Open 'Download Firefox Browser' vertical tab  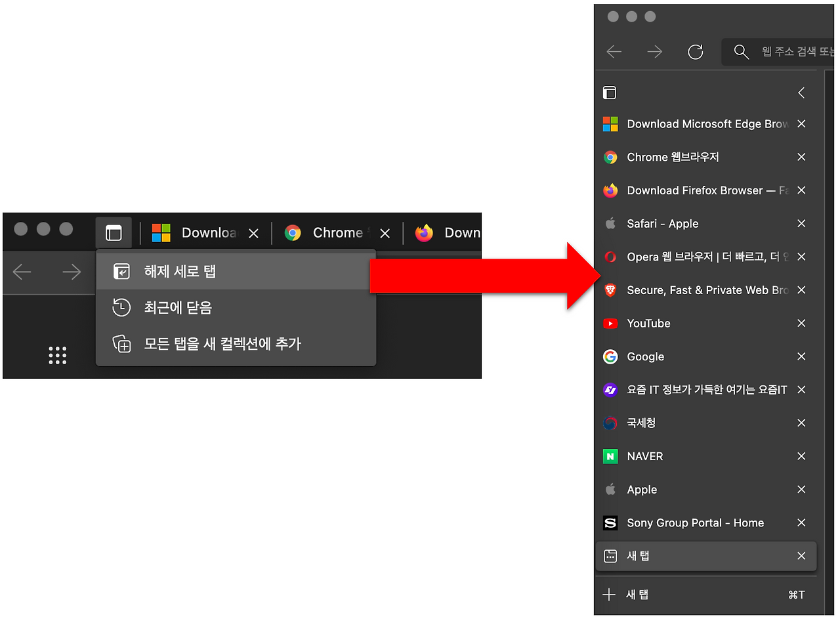705,190
